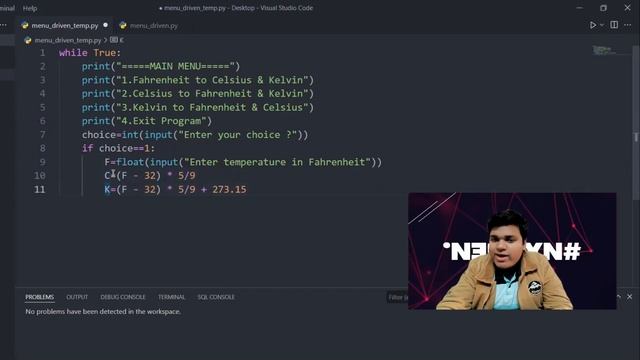
Task: Click the 'if choice==1:' line
Action: pos(118,148)
